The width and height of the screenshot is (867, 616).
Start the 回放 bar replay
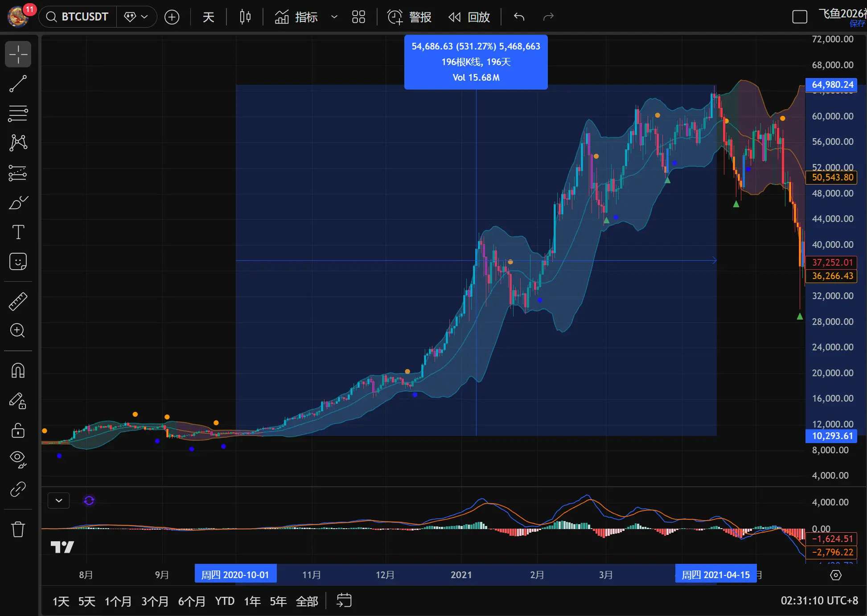click(x=469, y=17)
